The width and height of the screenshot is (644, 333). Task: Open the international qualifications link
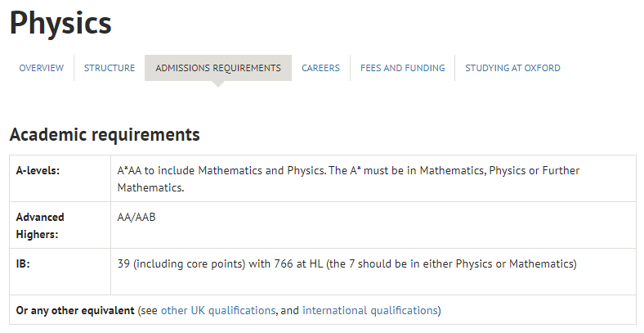tap(370, 310)
